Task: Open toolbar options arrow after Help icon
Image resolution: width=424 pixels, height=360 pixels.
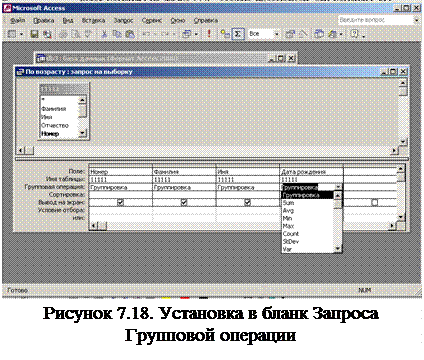Action: click(x=363, y=36)
